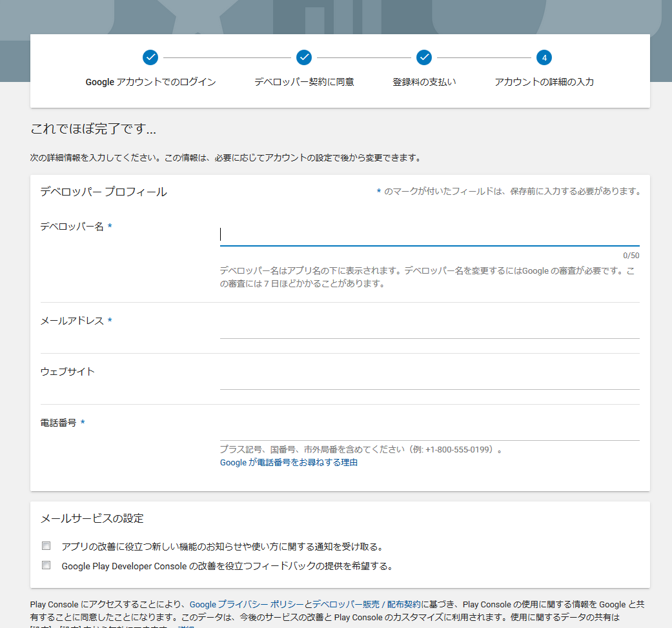Click the "デベロッパー プロフィール" section title
The width and height of the screenshot is (672, 628).
click(104, 192)
